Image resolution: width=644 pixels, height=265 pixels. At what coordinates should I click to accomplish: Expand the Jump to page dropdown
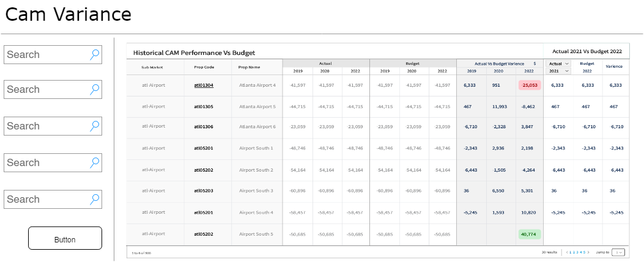618,252
